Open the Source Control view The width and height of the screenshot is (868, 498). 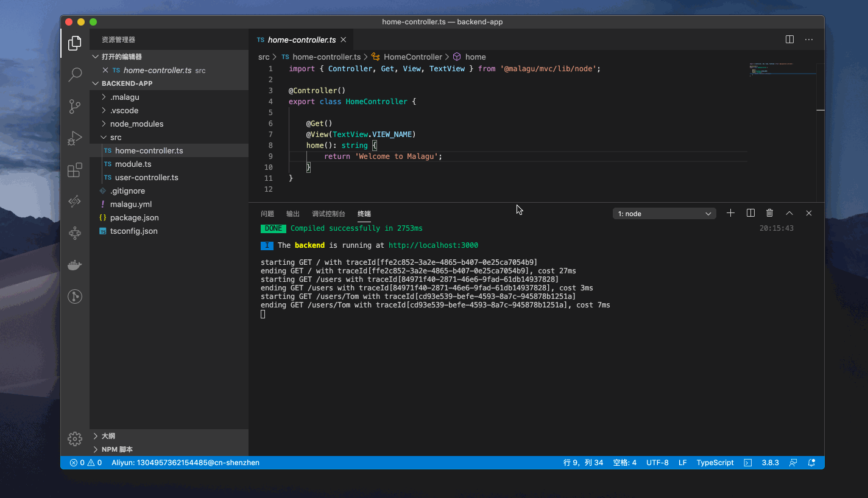coord(75,107)
